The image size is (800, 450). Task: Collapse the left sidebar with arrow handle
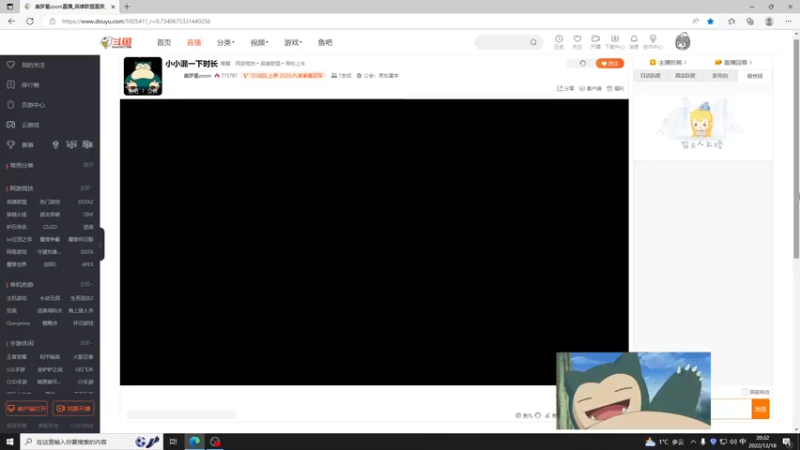pyautogui.click(x=101, y=244)
